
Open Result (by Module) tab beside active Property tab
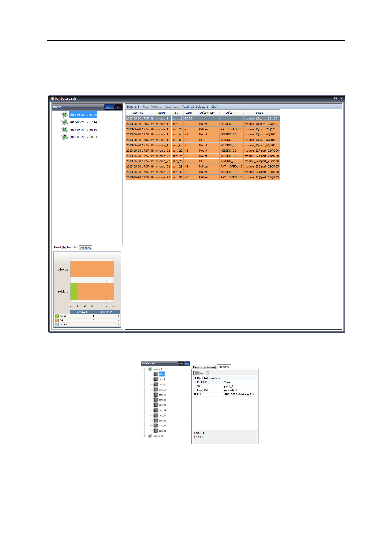[x=204, y=367]
